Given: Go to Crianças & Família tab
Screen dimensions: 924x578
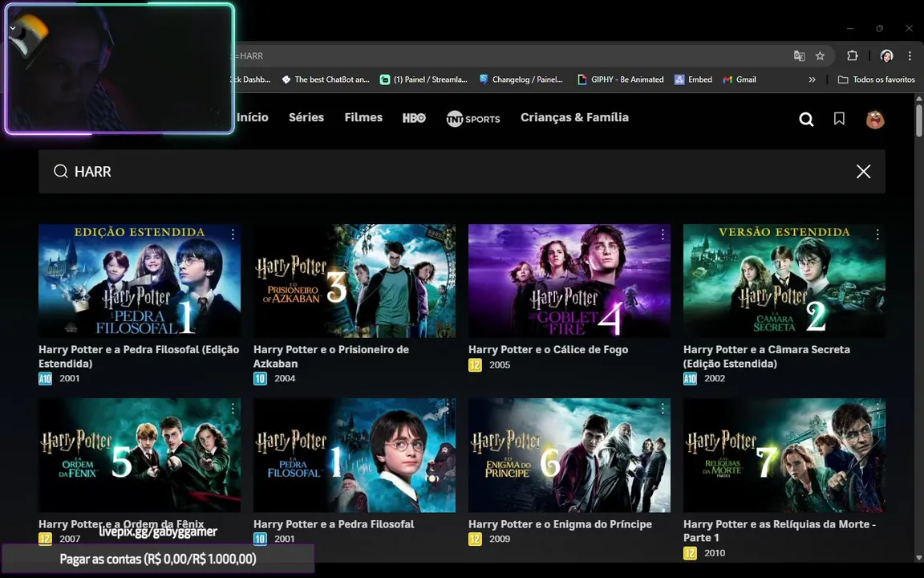Looking at the screenshot, I should coord(574,117).
